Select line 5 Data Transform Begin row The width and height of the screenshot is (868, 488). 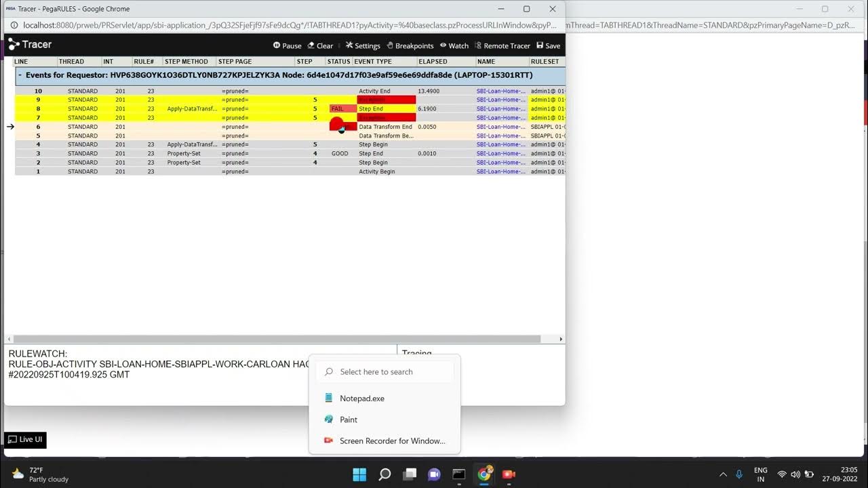click(290, 136)
